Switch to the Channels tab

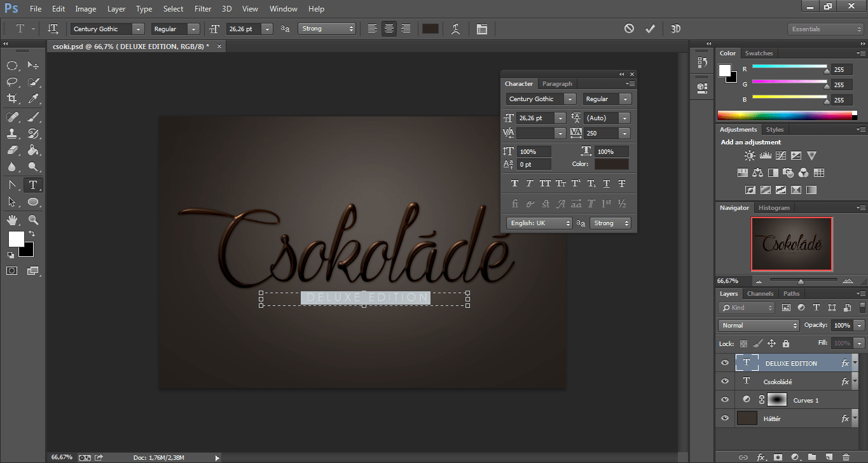point(760,294)
